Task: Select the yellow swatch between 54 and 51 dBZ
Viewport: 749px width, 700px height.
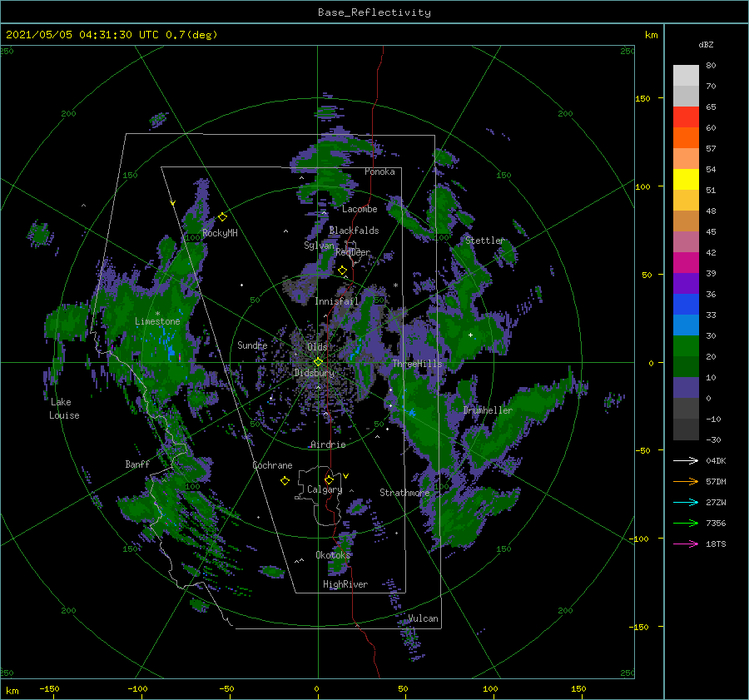Action: click(686, 179)
